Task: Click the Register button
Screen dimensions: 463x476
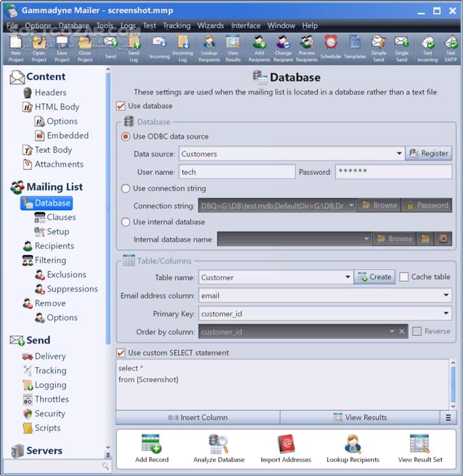Action: (x=428, y=153)
